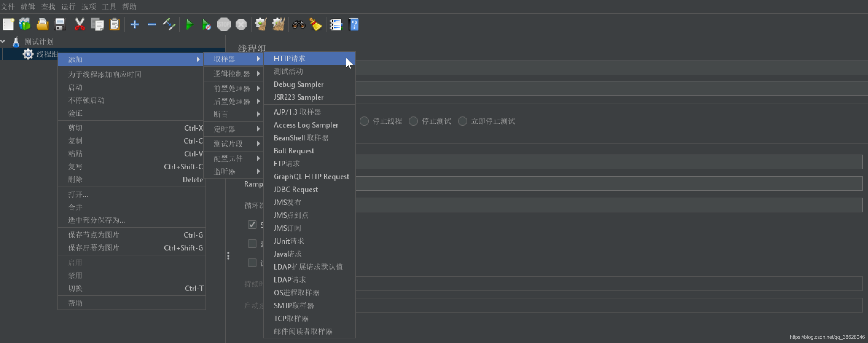Toggle 停止测试 radio button

pos(414,121)
